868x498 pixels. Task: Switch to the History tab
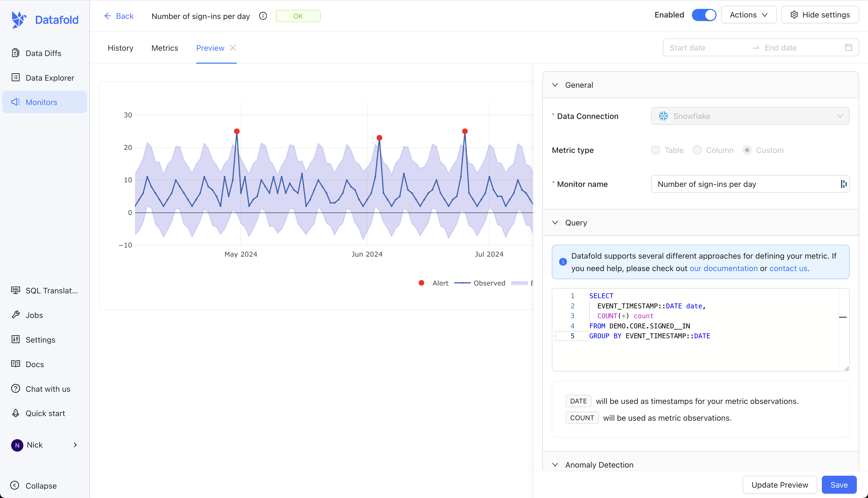click(121, 48)
